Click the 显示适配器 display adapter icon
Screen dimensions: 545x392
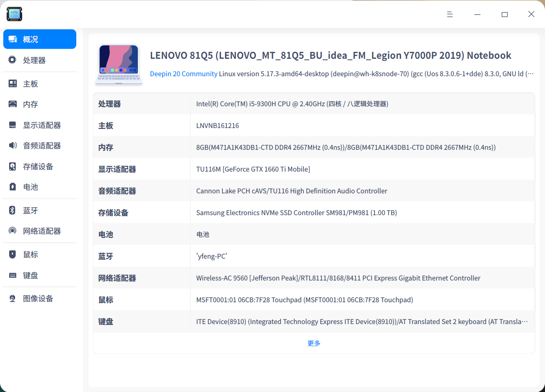13,125
